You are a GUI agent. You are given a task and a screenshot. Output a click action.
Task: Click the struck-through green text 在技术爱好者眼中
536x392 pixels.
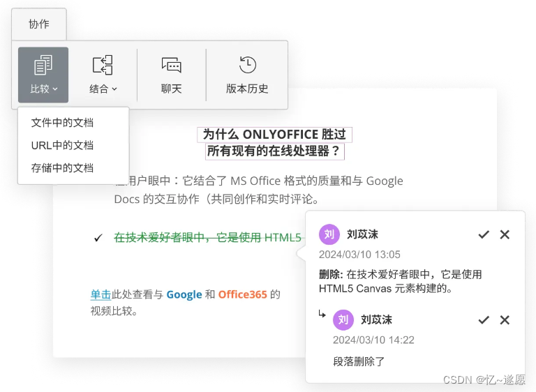[159, 237]
